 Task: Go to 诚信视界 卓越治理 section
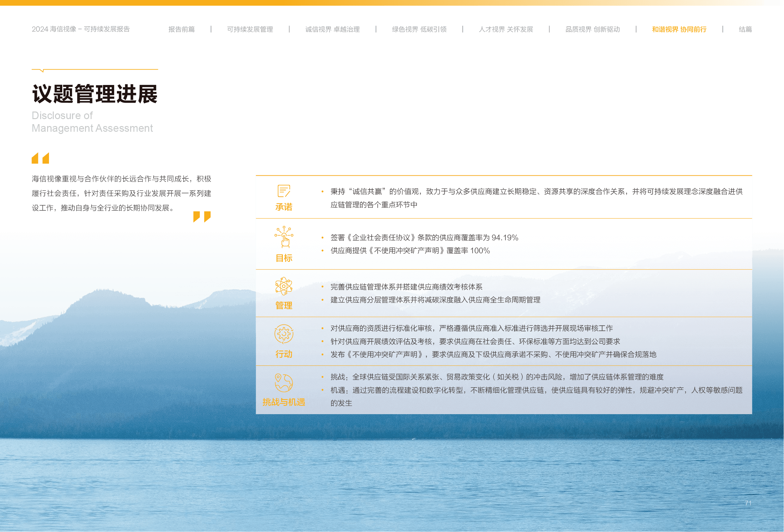pyautogui.click(x=332, y=29)
